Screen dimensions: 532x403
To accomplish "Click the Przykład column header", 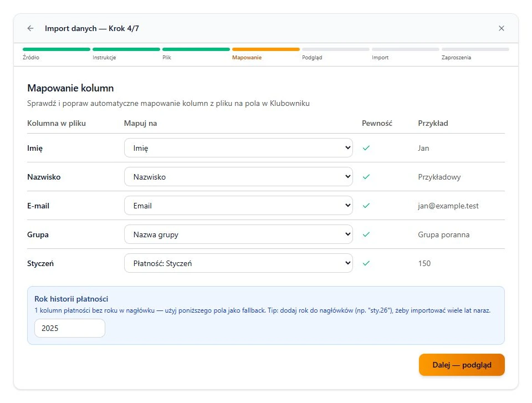I will tap(433, 123).
